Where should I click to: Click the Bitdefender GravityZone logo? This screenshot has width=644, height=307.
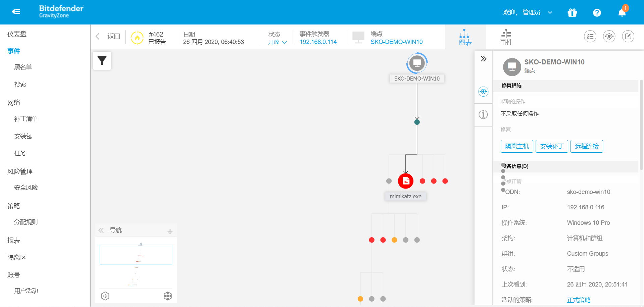pos(61,11)
